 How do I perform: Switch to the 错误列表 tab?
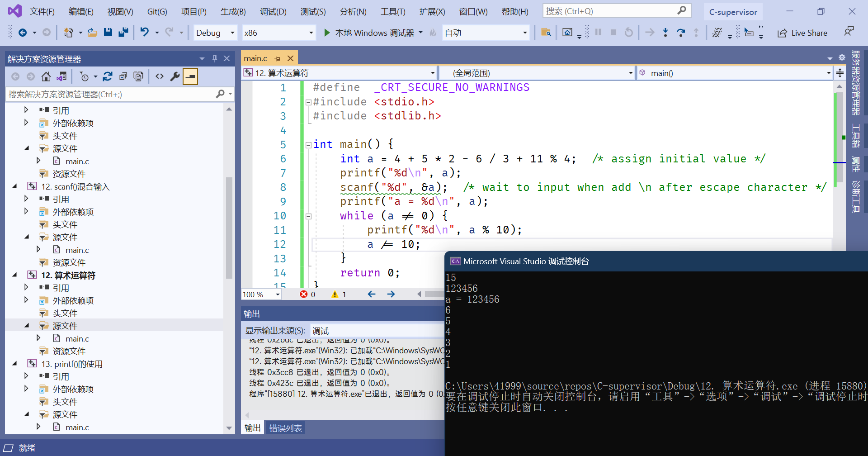285,428
